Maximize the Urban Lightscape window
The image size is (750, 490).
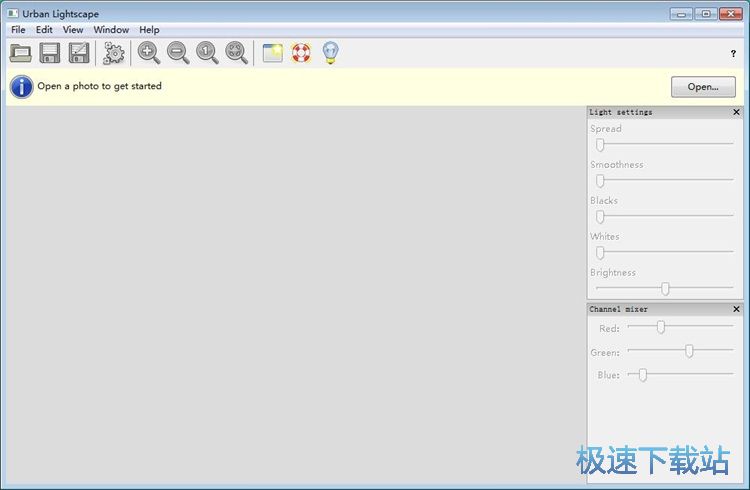[x=706, y=14]
